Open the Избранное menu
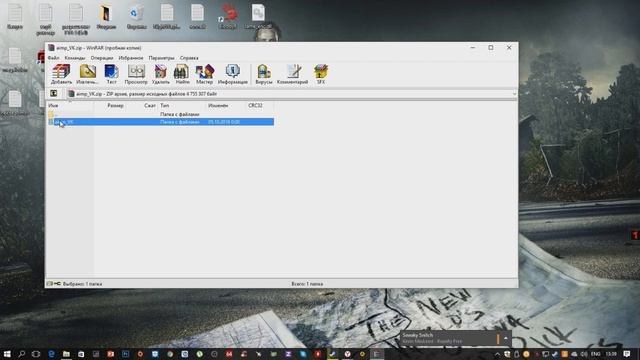Screen dimensions: 640x360 (131, 58)
